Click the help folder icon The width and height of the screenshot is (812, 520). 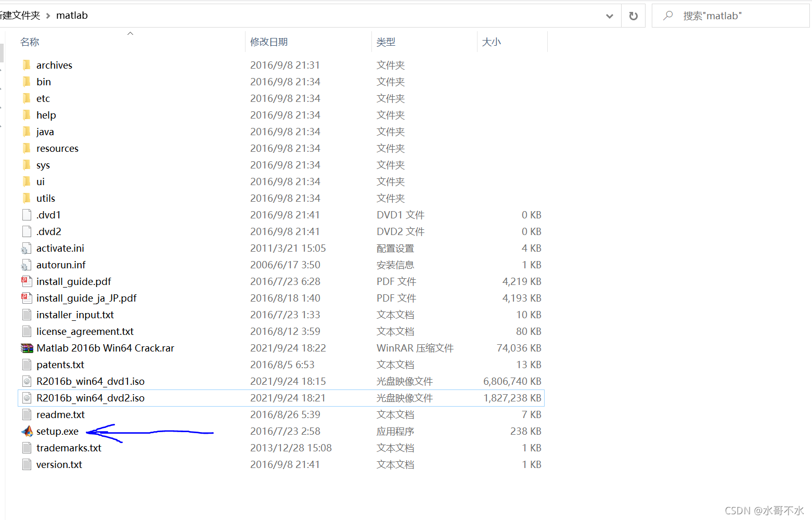click(x=27, y=115)
